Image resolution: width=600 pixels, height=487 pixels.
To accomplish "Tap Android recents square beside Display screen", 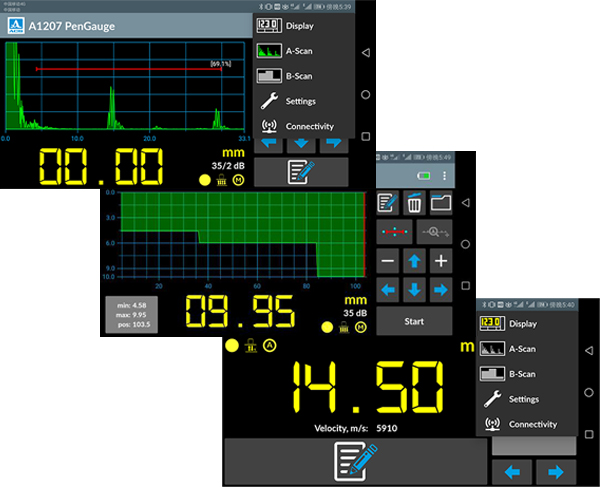I will click(589, 434).
